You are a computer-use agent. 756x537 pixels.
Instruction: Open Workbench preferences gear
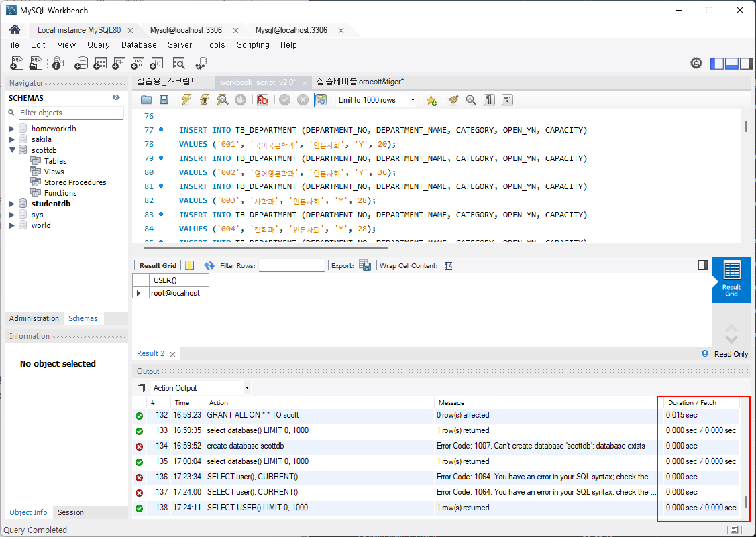pyautogui.click(x=696, y=62)
